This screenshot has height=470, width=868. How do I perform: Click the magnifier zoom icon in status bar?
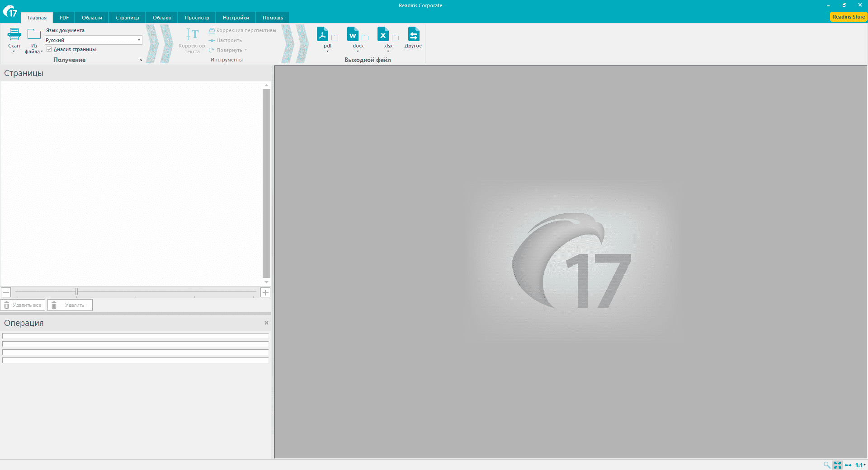[x=826, y=465]
